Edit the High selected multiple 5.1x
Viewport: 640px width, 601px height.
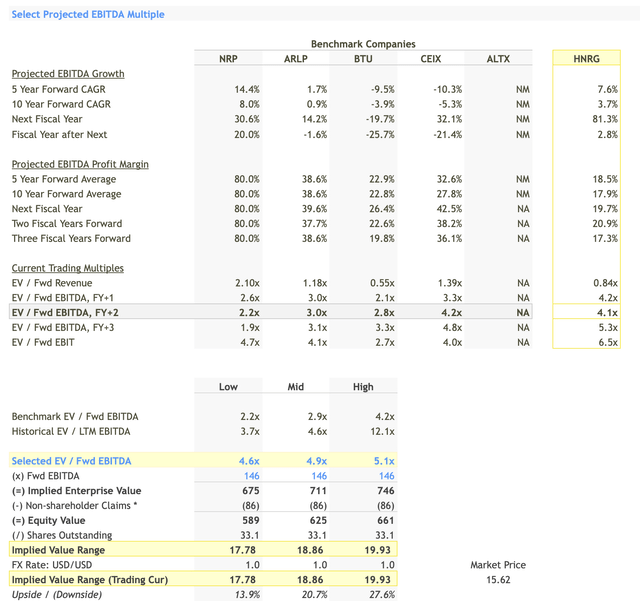pos(384,461)
